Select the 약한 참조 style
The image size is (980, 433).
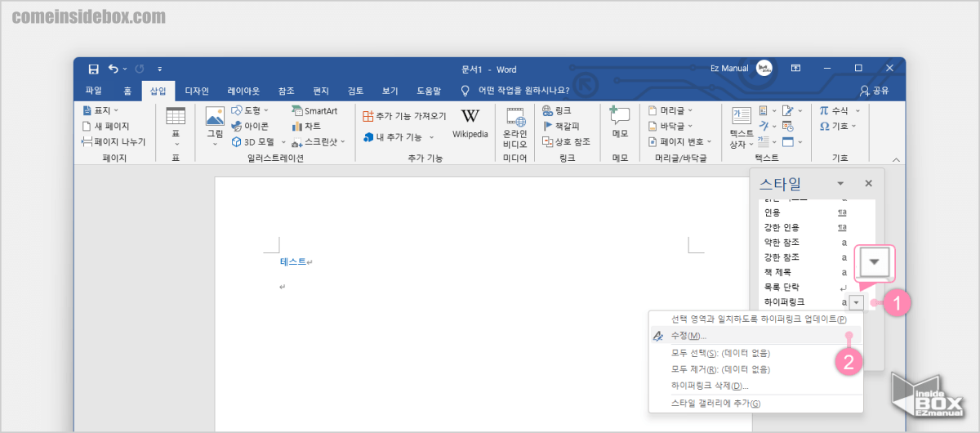click(806, 242)
